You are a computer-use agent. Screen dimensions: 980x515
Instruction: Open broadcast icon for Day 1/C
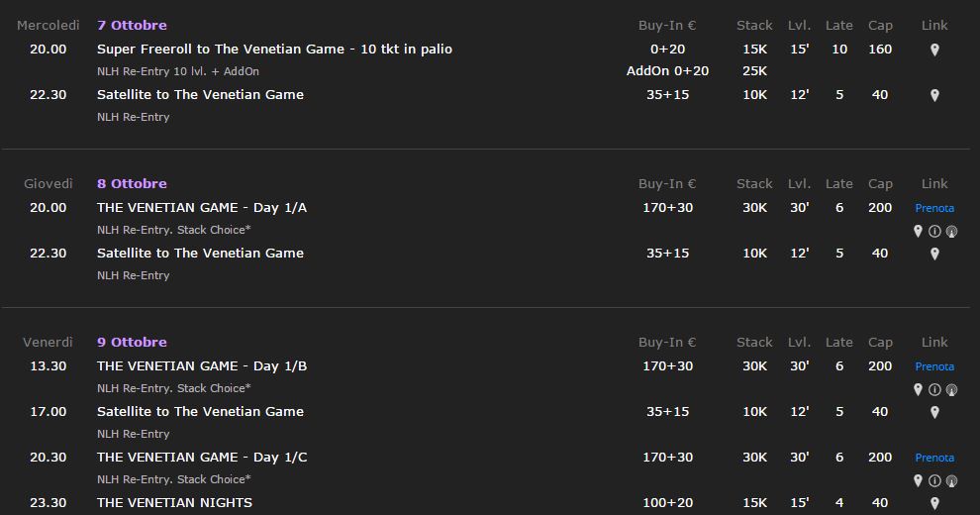tap(951, 480)
